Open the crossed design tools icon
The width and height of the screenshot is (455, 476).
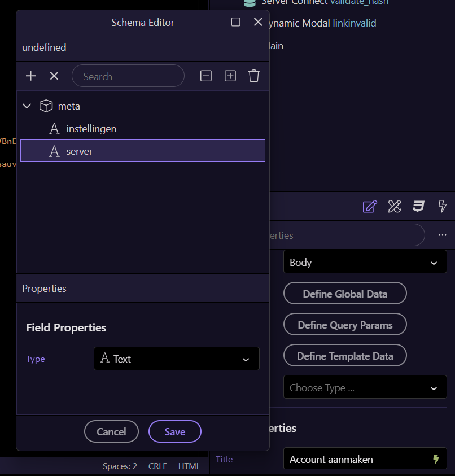(x=394, y=206)
